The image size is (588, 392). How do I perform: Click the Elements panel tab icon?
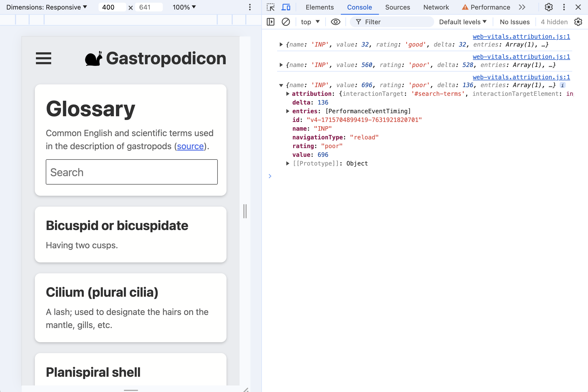[320, 7]
